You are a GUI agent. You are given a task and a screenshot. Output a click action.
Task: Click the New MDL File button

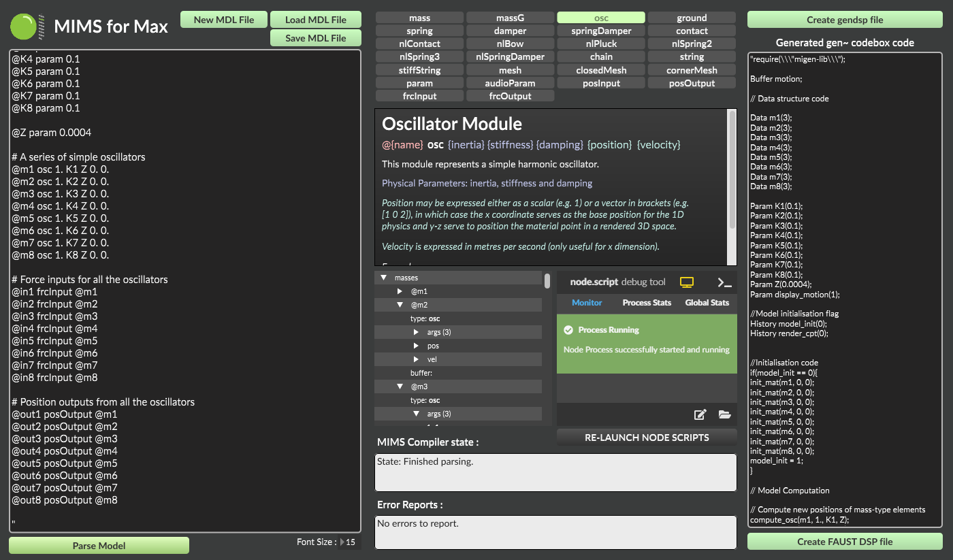pos(224,20)
